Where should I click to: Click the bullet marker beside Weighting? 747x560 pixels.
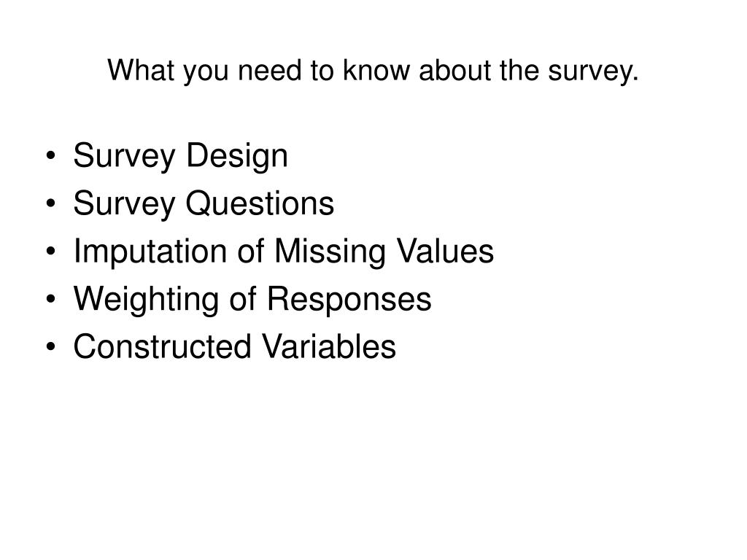(x=51, y=299)
